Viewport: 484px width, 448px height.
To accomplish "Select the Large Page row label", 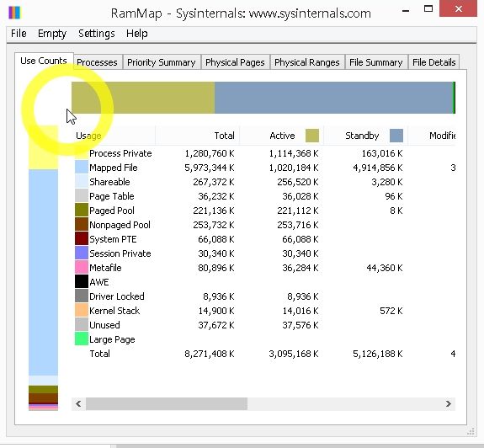I will (112, 339).
